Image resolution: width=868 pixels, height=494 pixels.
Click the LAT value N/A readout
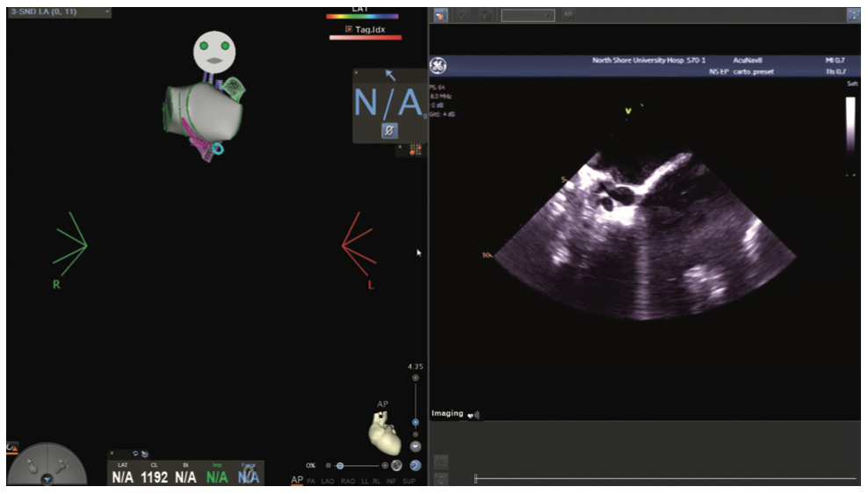(122, 476)
